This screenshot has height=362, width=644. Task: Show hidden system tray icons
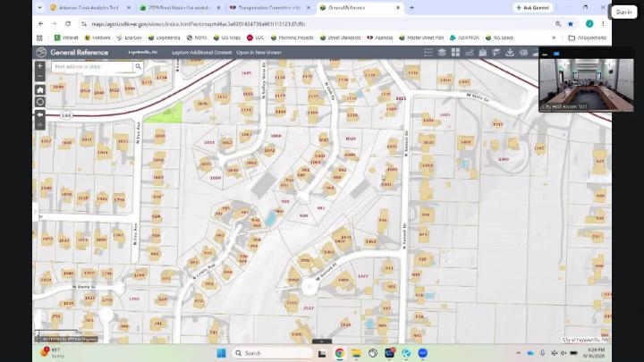[518, 353]
